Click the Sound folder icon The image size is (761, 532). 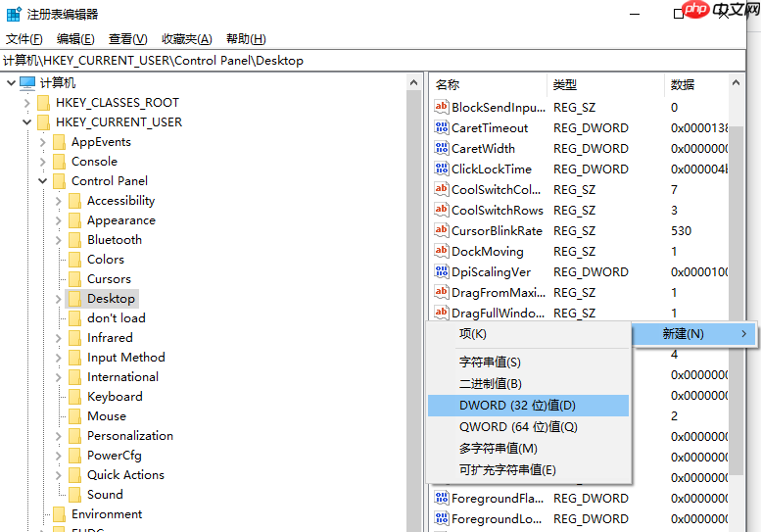pos(74,495)
